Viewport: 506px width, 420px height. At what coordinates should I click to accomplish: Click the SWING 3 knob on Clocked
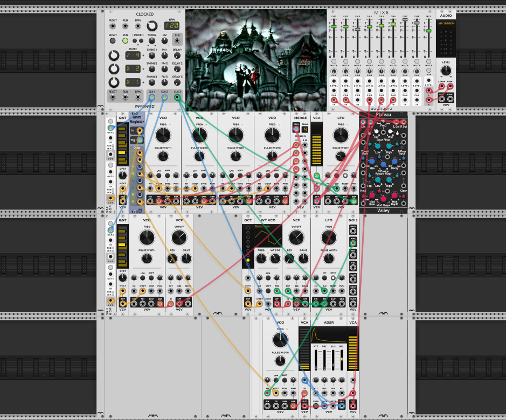152,82
